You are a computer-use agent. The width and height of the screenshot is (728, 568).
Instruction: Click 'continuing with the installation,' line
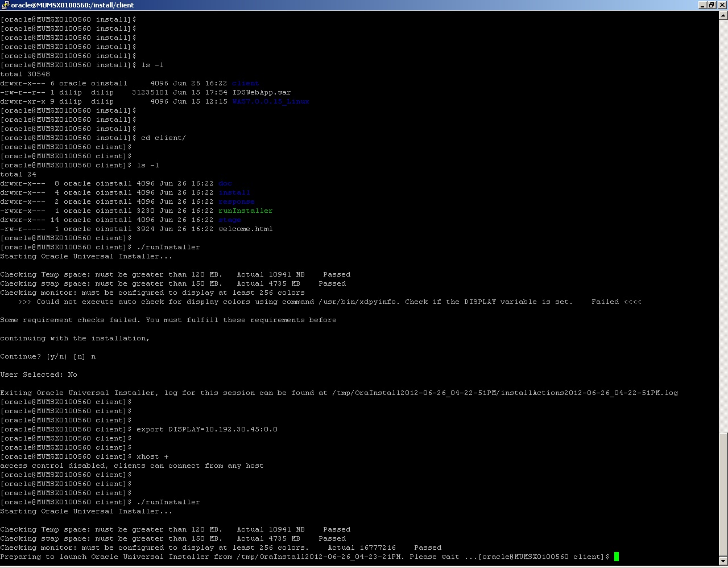pyautogui.click(x=75, y=338)
